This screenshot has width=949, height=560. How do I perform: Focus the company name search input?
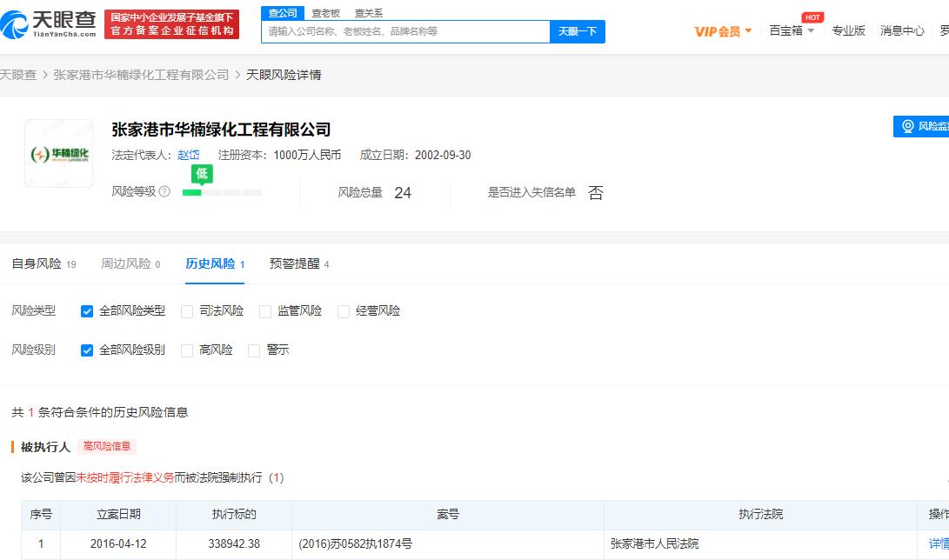[x=405, y=31]
